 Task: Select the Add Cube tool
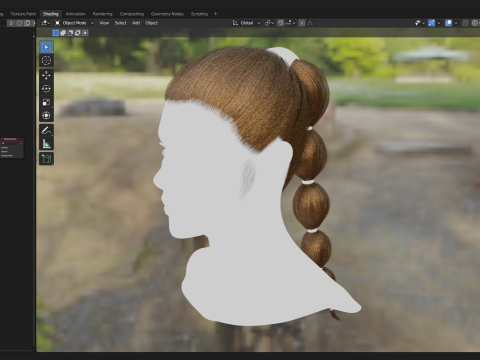(x=46, y=159)
